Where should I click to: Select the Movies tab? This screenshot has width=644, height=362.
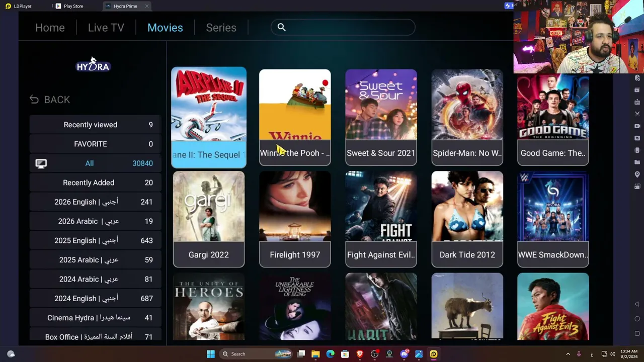(x=165, y=28)
